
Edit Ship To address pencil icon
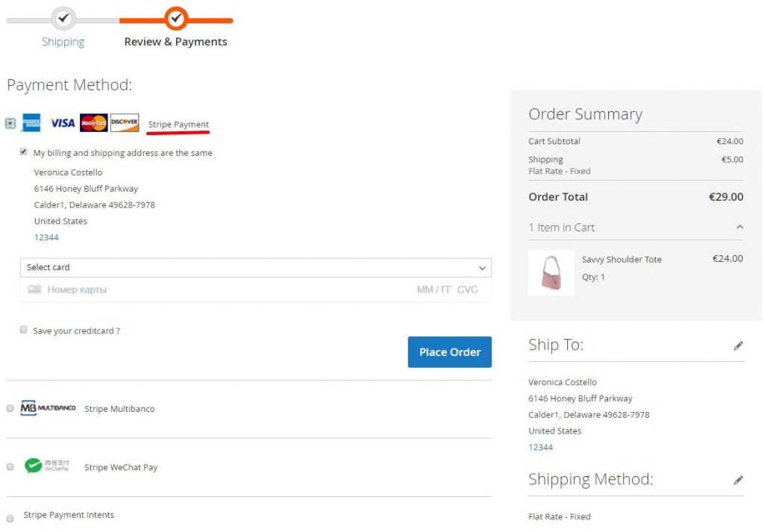click(x=738, y=345)
